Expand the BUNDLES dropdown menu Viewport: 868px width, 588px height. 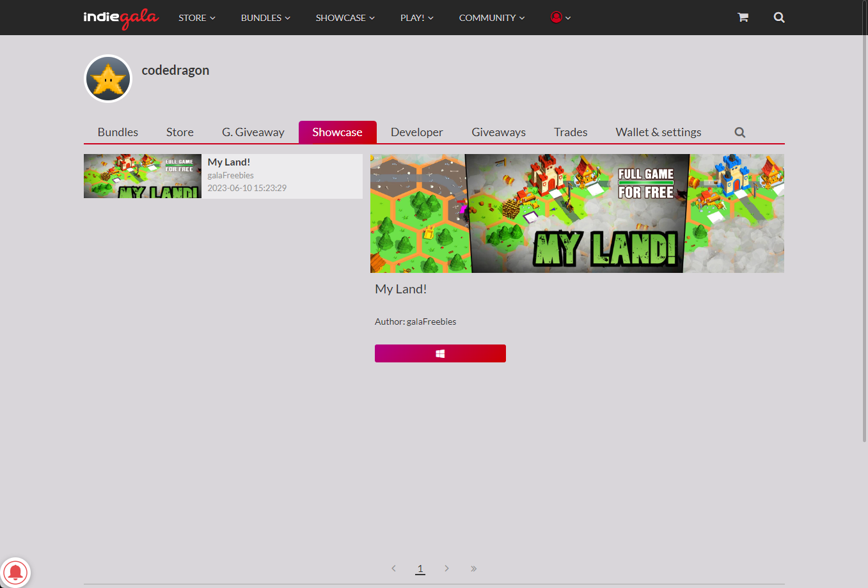(x=265, y=18)
